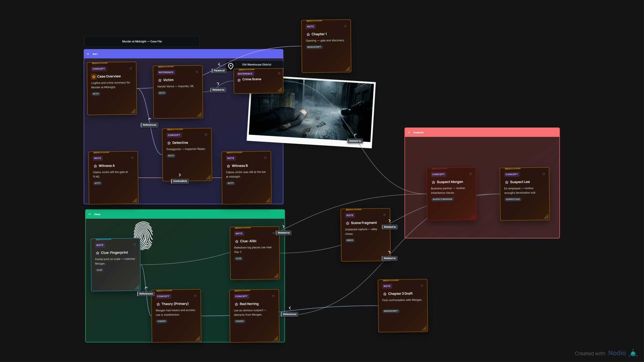Open Crime Scene card with its open icon

pos(279,73)
